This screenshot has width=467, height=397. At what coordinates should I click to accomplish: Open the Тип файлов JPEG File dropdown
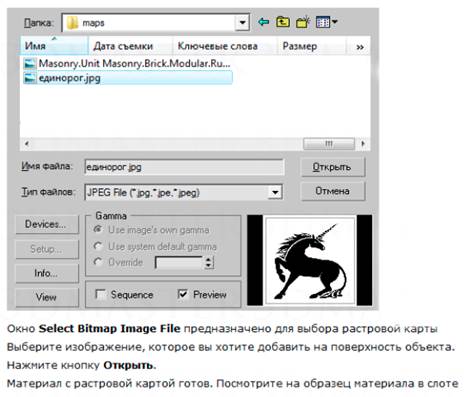coord(275,192)
